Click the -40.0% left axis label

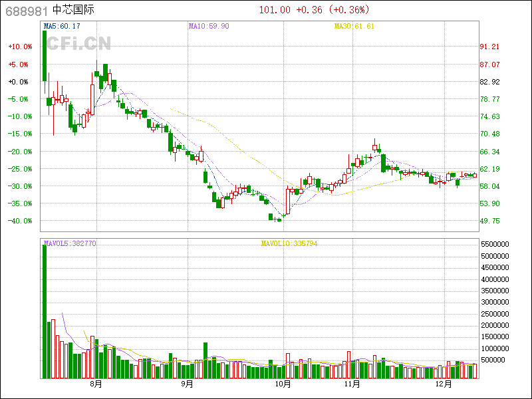19,221
